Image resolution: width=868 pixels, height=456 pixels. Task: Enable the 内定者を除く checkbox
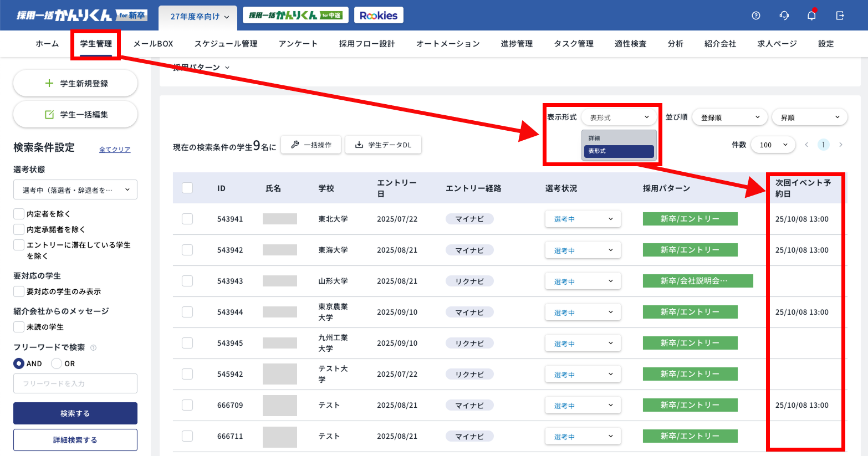tap(19, 214)
